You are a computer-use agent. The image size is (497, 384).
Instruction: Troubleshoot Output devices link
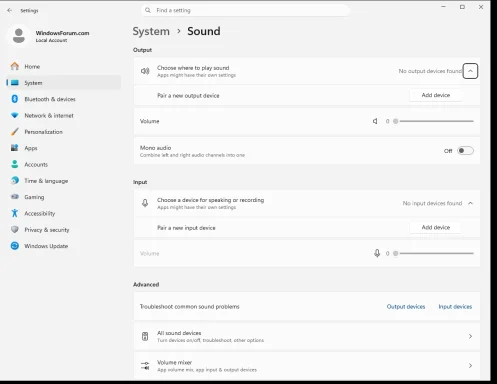[x=406, y=306]
